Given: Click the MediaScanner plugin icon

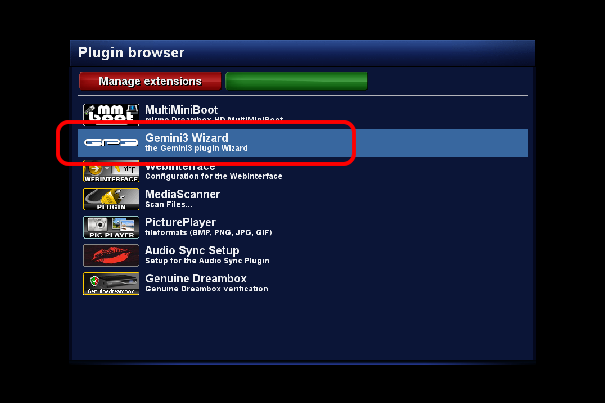Looking at the screenshot, I should [111, 199].
